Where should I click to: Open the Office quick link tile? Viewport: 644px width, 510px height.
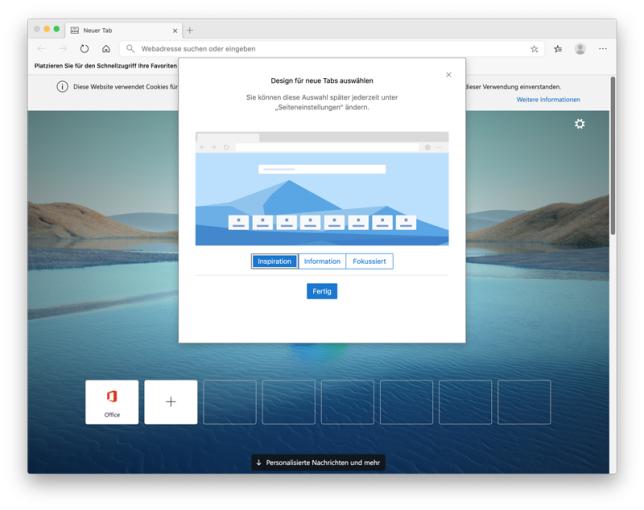point(112,402)
